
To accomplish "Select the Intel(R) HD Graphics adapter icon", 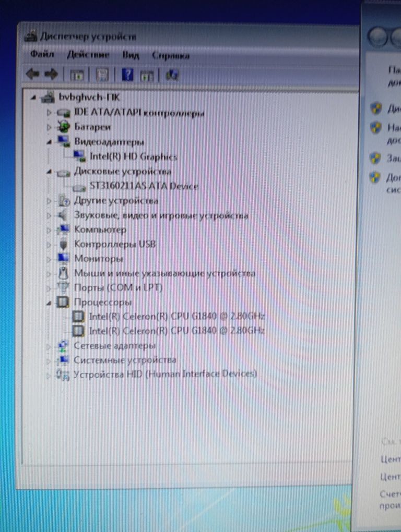I will coord(79,156).
